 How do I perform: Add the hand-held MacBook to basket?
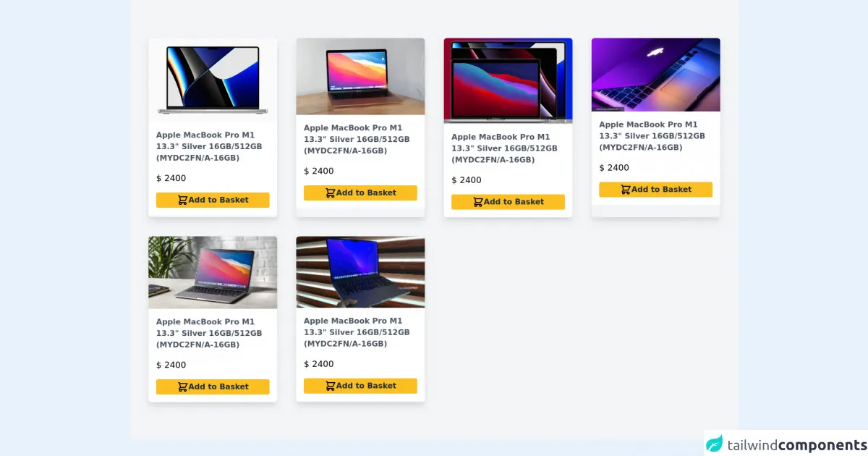(360, 386)
